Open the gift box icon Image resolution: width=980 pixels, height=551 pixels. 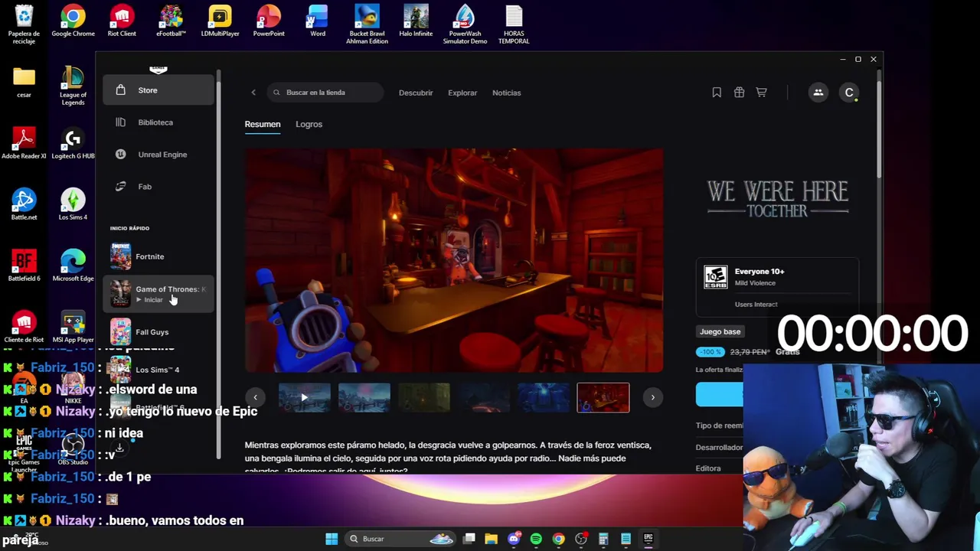tap(739, 93)
